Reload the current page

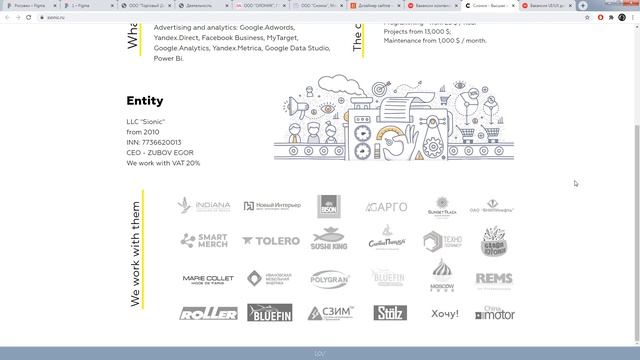[x=29, y=18]
